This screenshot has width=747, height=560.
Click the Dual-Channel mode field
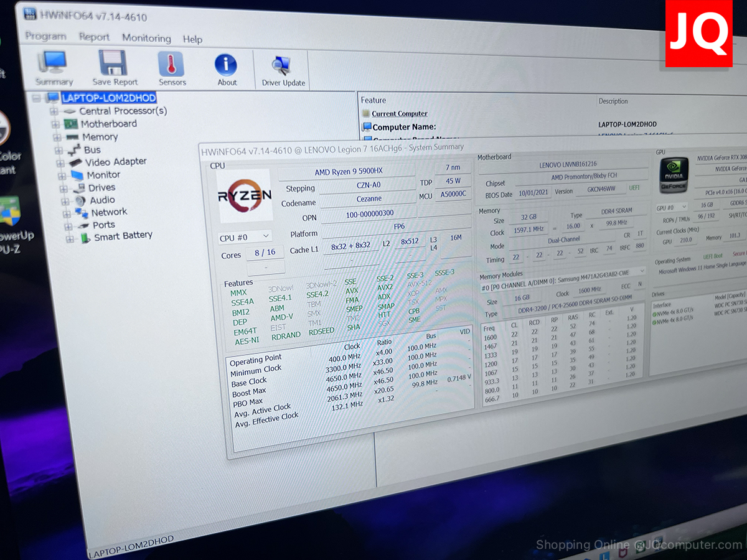(x=563, y=240)
